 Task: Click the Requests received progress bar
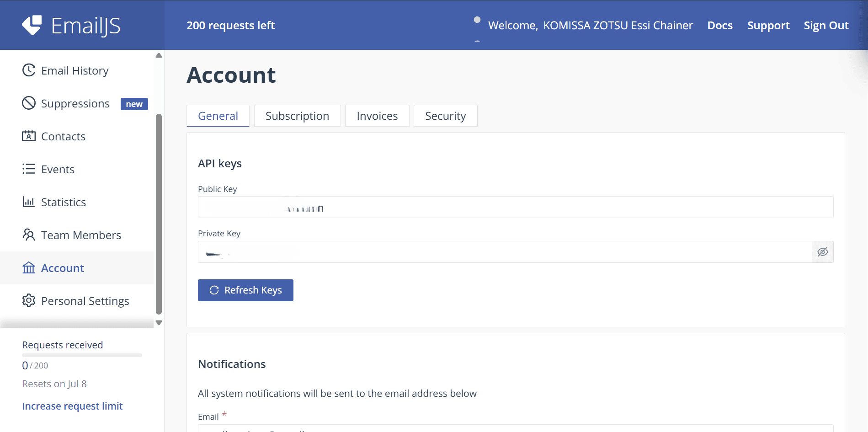click(x=81, y=356)
